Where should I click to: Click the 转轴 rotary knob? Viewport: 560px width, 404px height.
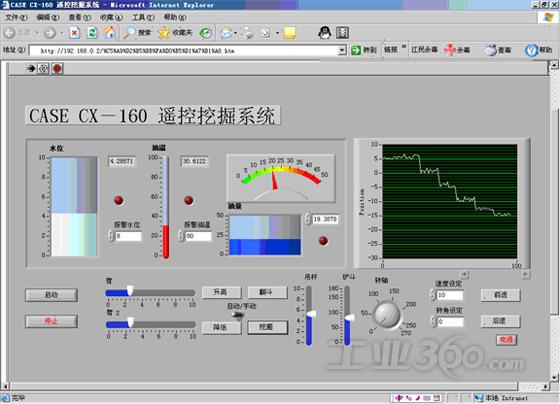click(x=387, y=315)
